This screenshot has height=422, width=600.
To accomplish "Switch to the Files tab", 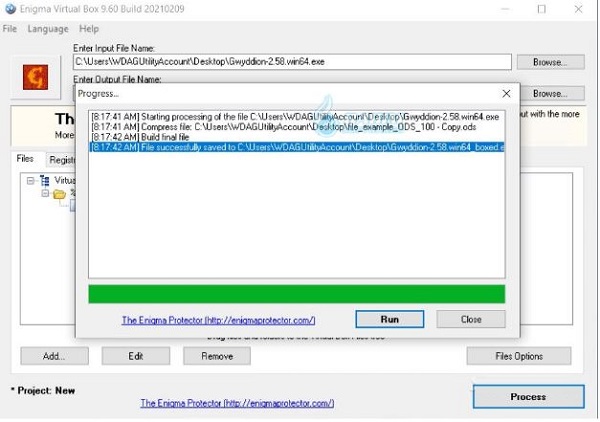I will coord(25,159).
